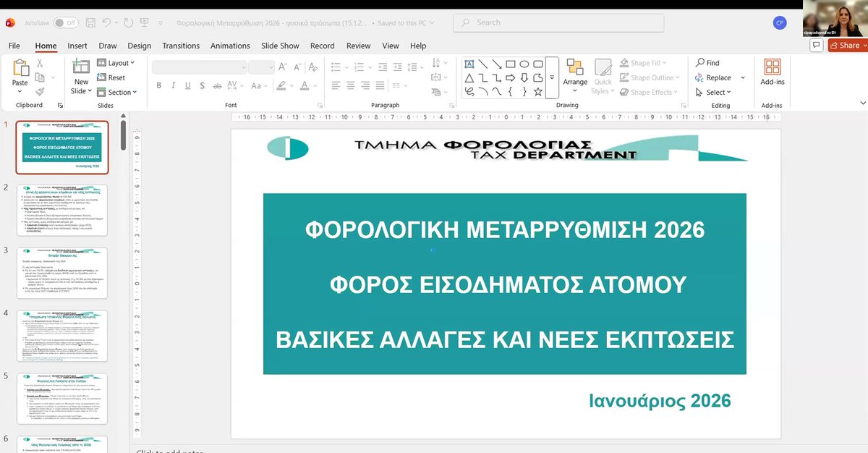Click the Center align icon
The width and height of the screenshot is (868, 453).
[350, 85]
